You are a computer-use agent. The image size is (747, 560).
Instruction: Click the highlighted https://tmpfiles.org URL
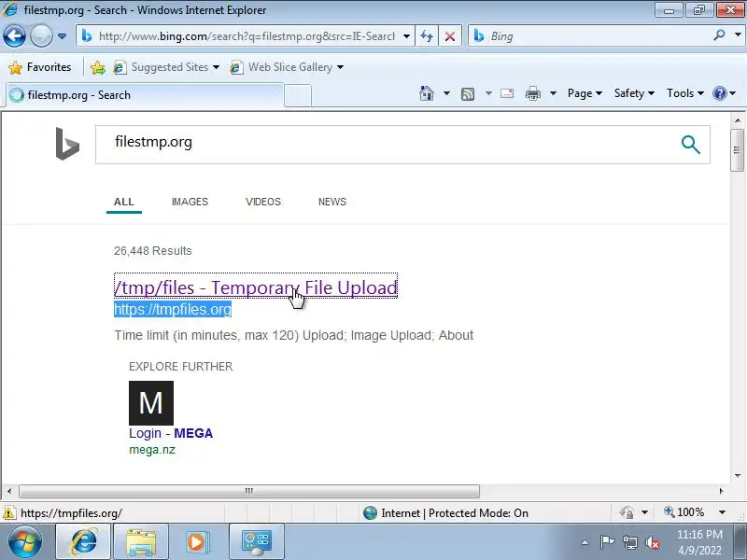(173, 310)
